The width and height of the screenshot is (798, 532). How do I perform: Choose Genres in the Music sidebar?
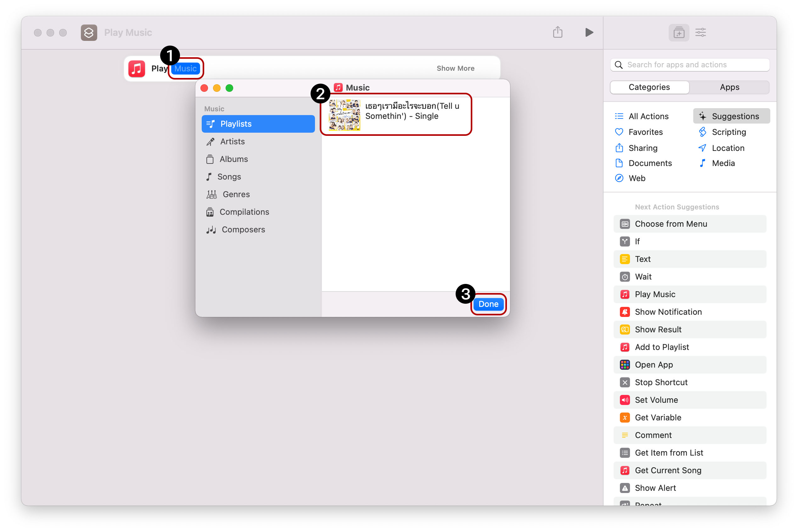coord(236,194)
